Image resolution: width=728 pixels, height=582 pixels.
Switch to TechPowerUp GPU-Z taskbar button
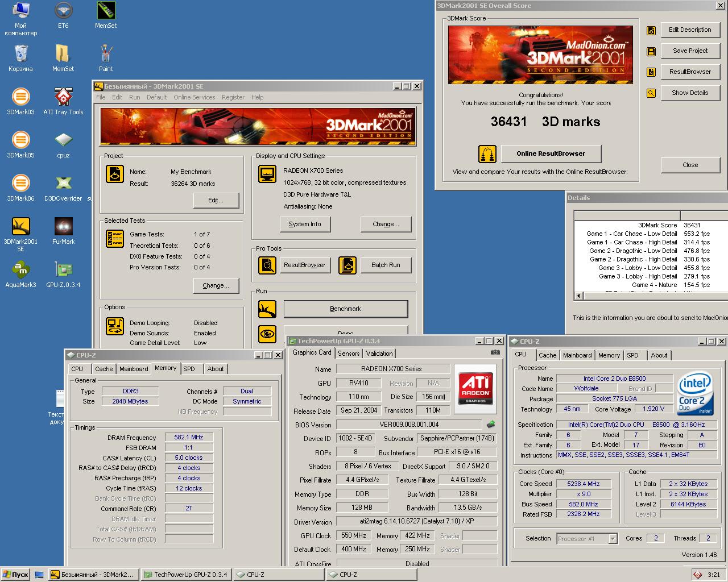point(186,575)
